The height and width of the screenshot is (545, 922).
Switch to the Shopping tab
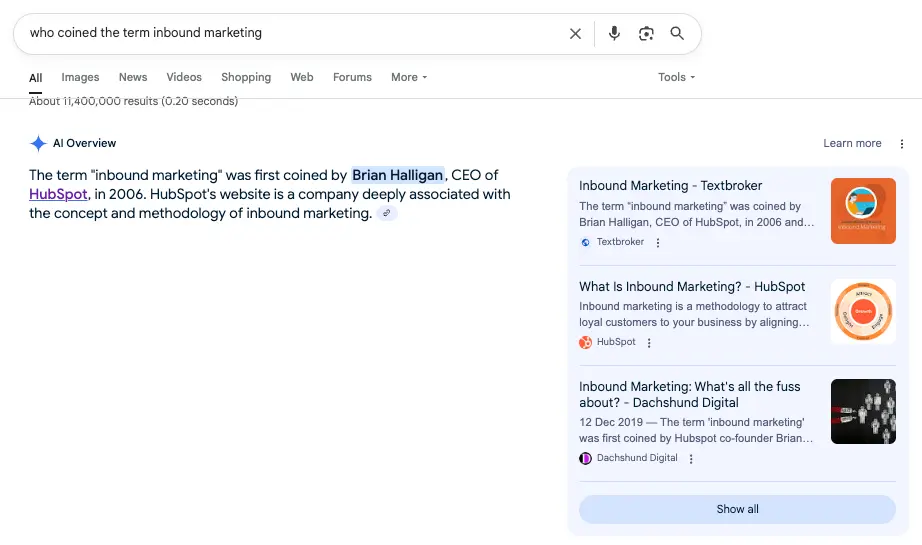click(x=246, y=77)
